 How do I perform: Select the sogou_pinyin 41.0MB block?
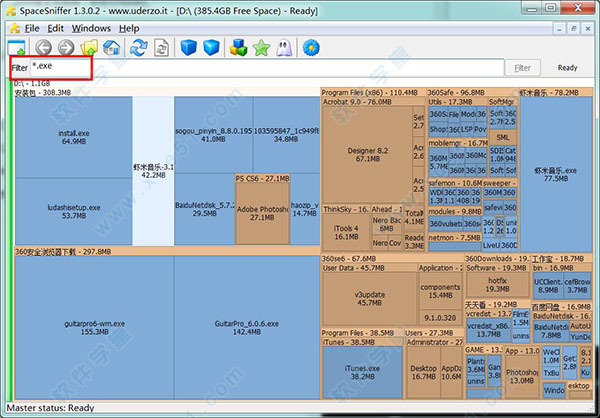tap(213, 135)
